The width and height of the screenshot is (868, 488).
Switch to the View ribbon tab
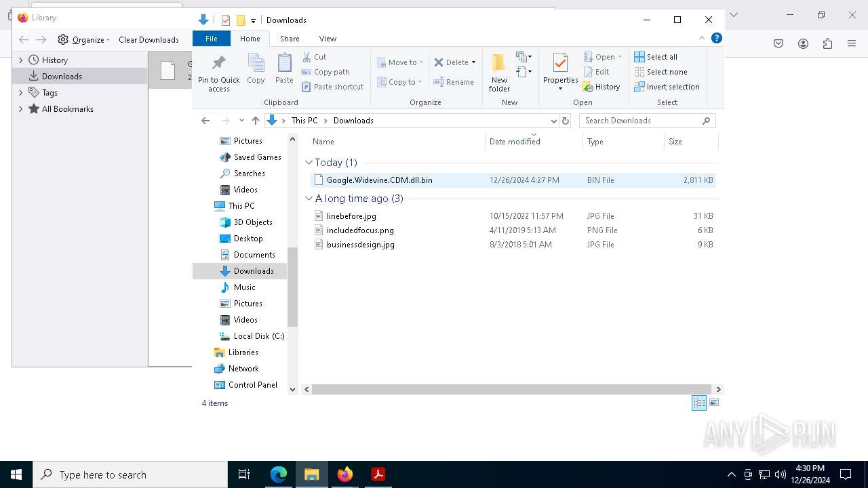coord(328,39)
